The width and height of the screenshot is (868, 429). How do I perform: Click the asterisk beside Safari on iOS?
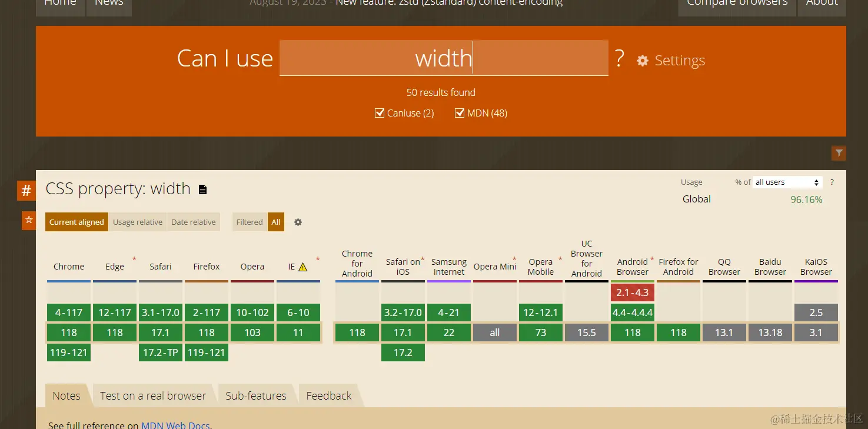click(x=423, y=259)
